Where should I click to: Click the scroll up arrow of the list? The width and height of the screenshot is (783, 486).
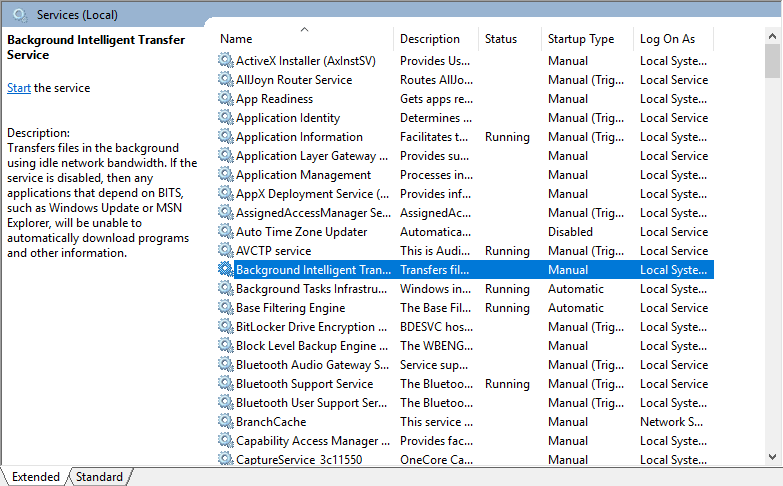click(772, 36)
